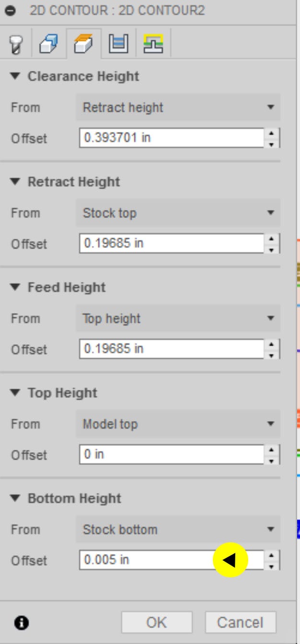The width and height of the screenshot is (300, 644).
Task: Switch to the Geometry tab icon
Action: point(48,45)
